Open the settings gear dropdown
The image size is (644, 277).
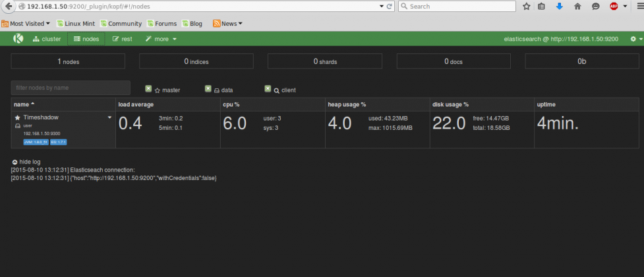[x=635, y=39]
